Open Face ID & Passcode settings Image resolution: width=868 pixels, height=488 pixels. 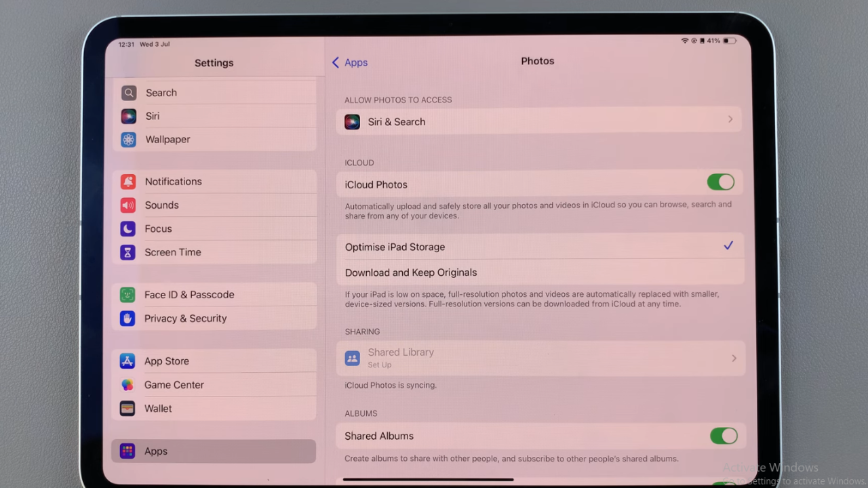214,295
